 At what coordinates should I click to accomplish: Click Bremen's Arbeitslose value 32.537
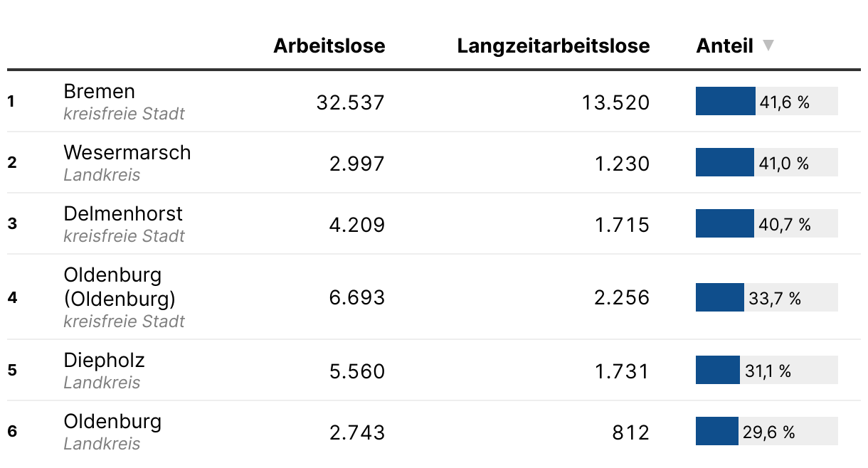[x=350, y=102]
